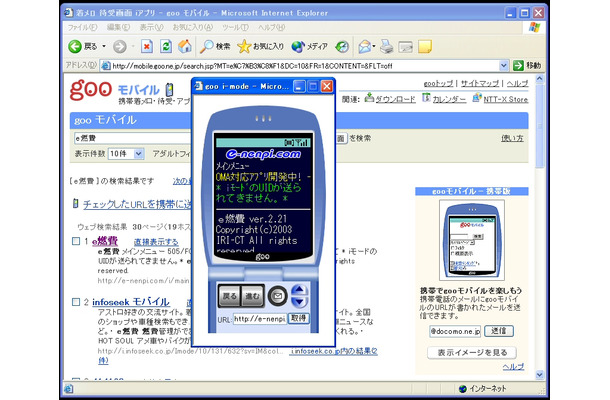Open the History toolbar icon

click(342, 47)
